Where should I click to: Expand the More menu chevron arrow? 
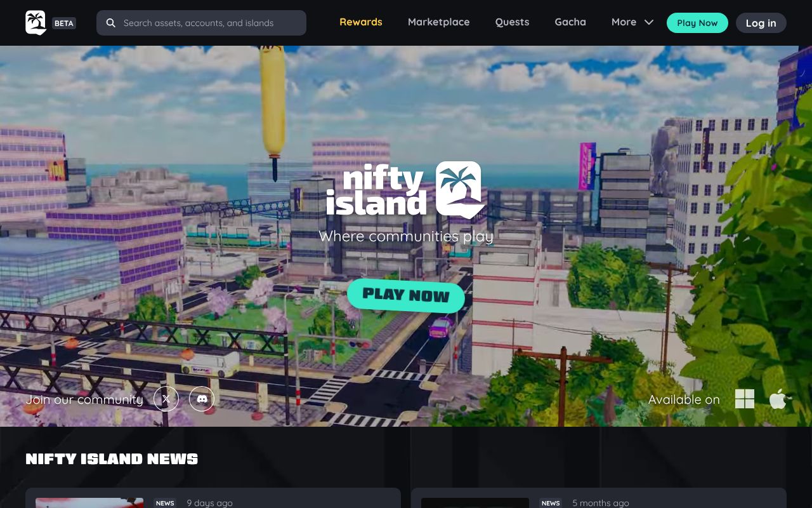click(x=649, y=22)
